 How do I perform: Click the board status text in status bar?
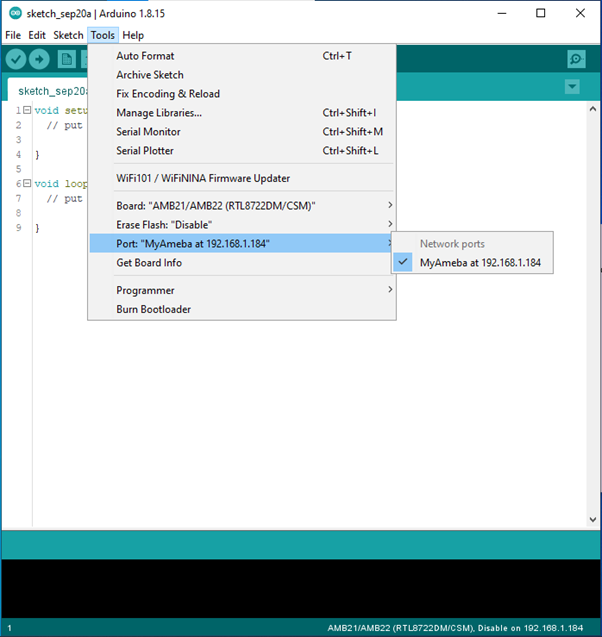point(455,628)
